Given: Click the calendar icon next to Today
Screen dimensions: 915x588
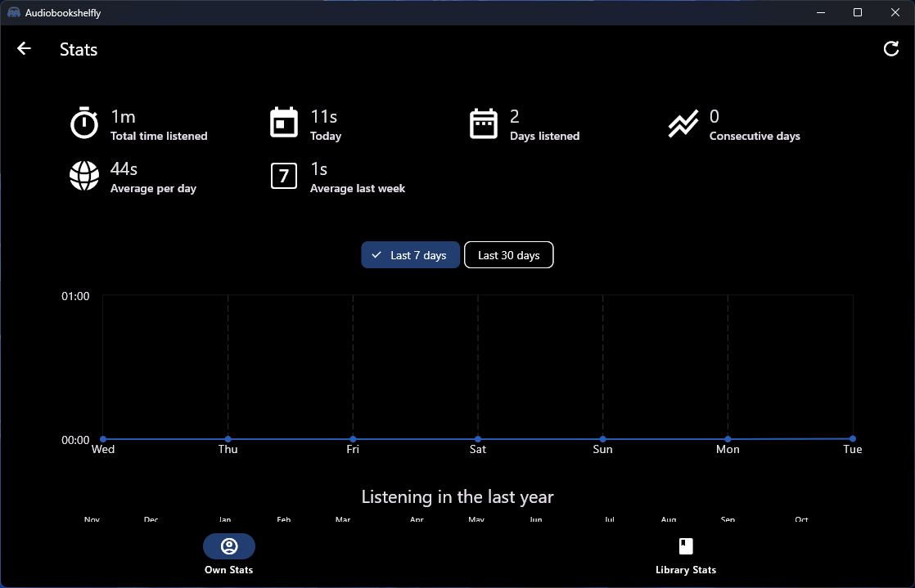Looking at the screenshot, I should [284, 123].
